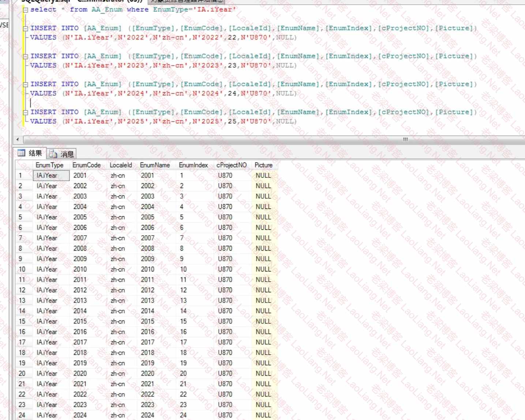The width and height of the screenshot is (525, 420).
Task: Select the EnumCode column header
Action: pyautogui.click(x=86, y=165)
